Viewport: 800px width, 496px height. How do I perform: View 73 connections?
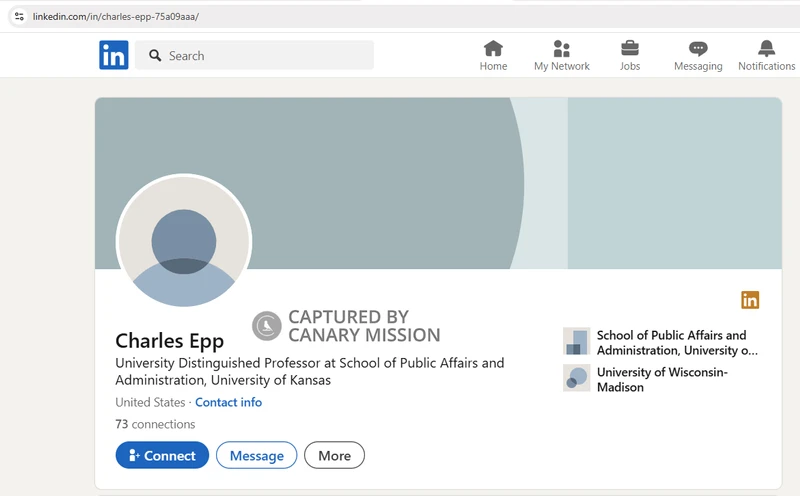pyautogui.click(x=155, y=424)
